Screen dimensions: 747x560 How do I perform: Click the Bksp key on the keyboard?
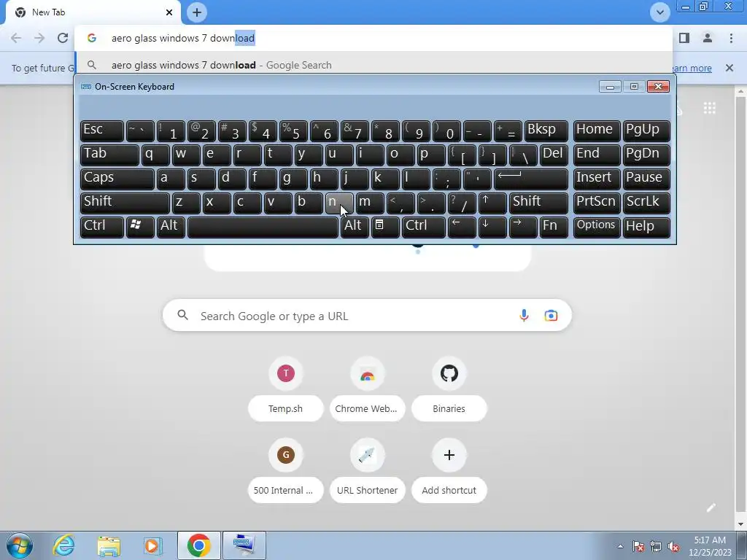[x=546, y=130]
